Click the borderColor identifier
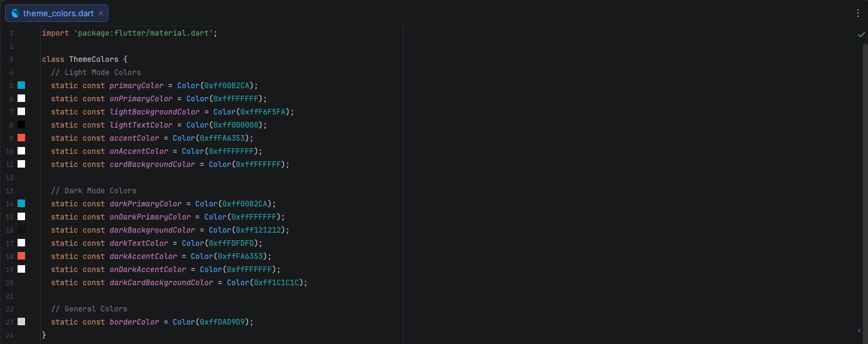Viewport: 868px width, 344px height. pyautogui.click(x=135, y=322)
